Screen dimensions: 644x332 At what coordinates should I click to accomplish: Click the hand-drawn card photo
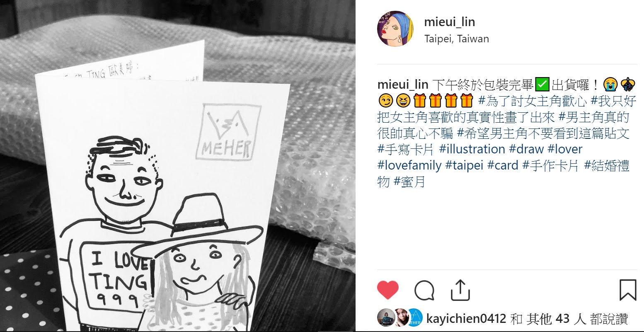point(178,165)
